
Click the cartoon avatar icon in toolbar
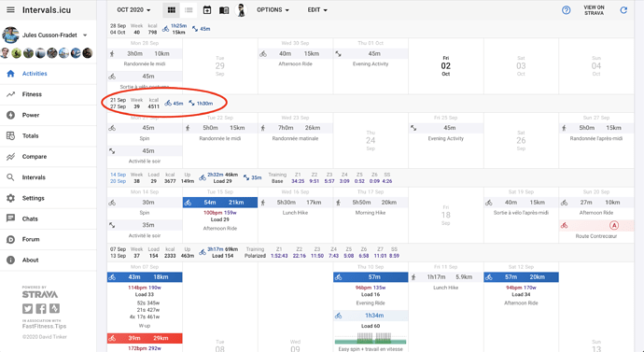point(241,10)
